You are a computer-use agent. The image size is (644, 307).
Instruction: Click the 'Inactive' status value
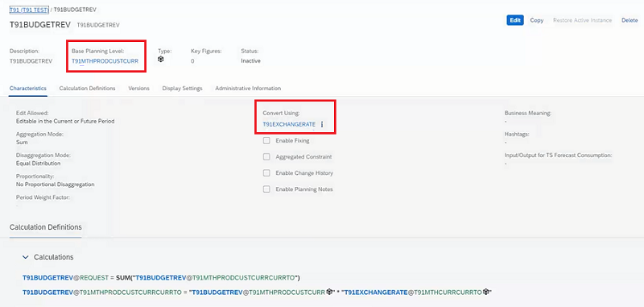click(250, 60)
